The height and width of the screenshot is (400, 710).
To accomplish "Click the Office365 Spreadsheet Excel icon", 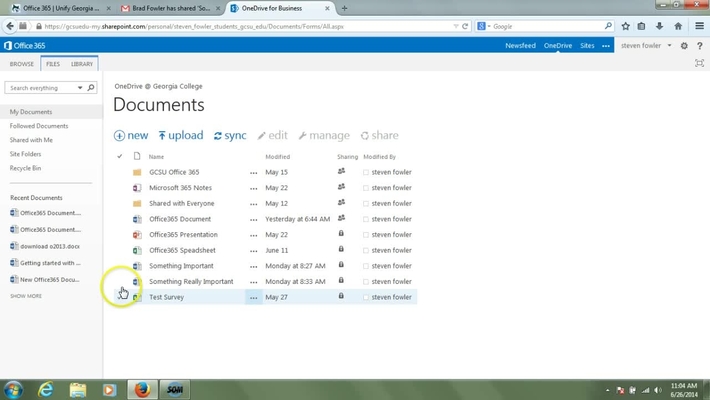I will 137,250.
